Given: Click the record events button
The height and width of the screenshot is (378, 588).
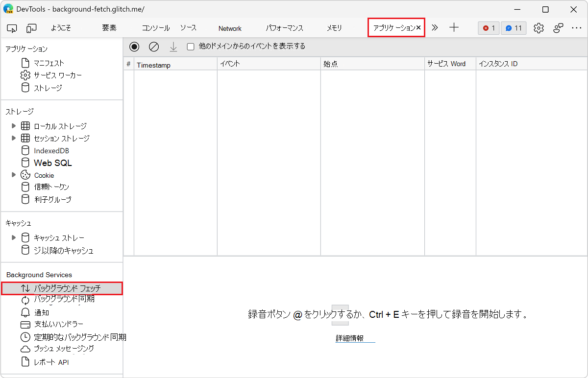Looking at the screenshot, I should [x=134, y=47].
